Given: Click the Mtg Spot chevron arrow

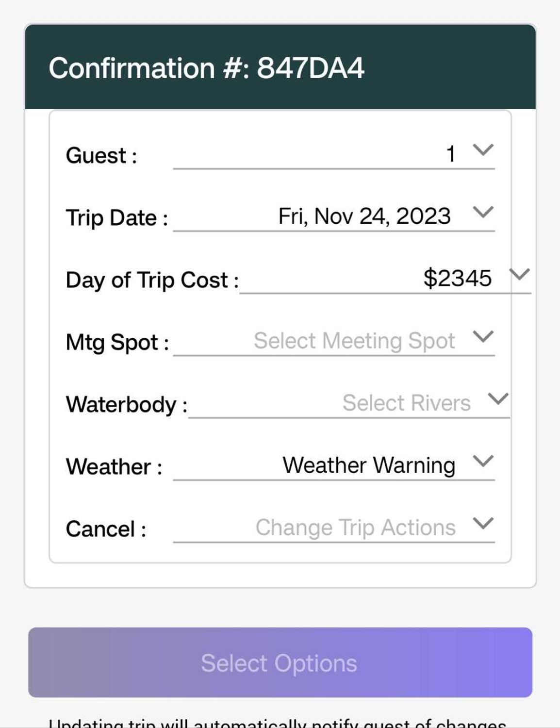Looking at the screenshot, I should [483, 336].
